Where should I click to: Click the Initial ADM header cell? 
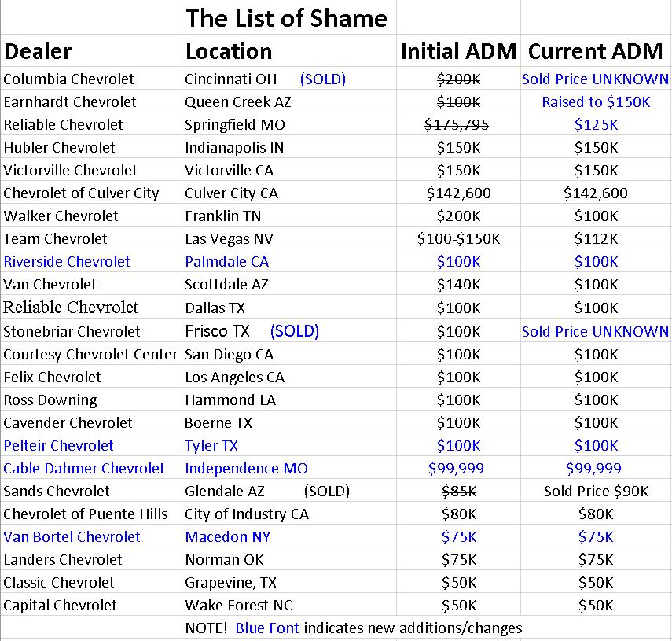click(x=458, y=52)
